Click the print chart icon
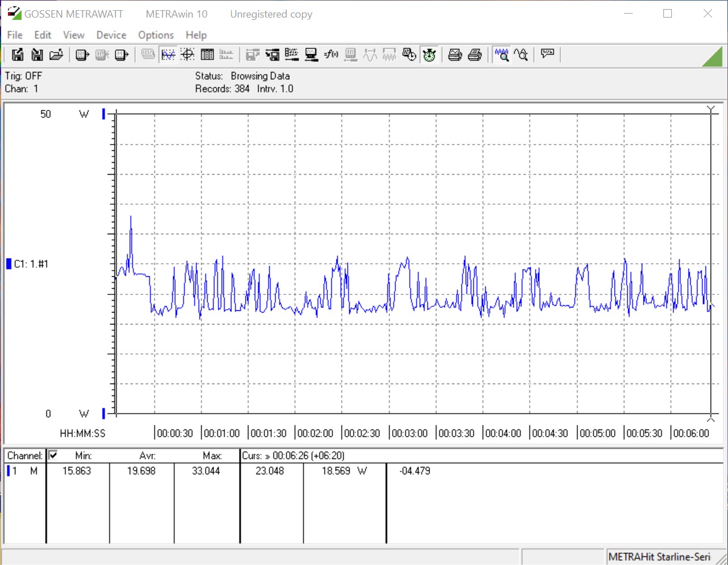The image size is (728, 565). 455,54
